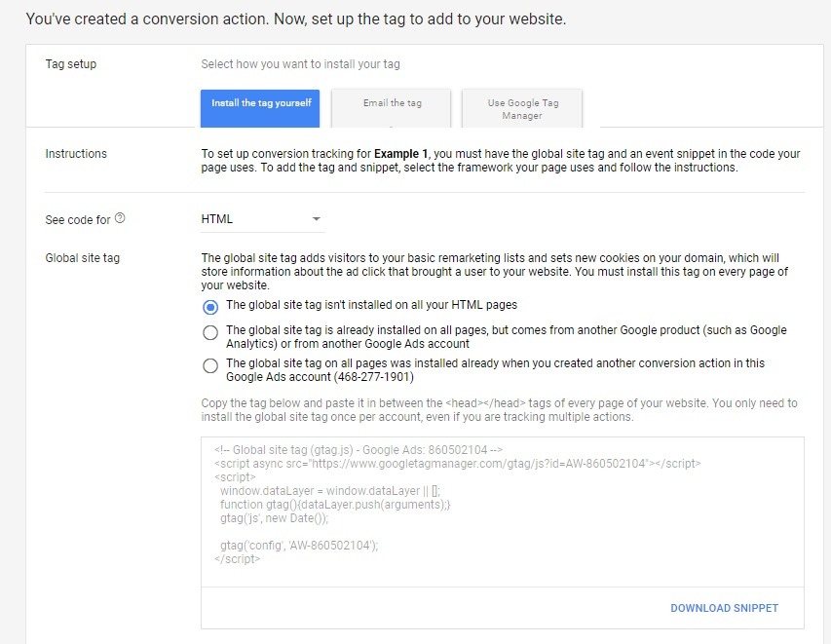The width and height of the screenshot is (831, 644).
Task: Click the 'Select how you want to install your tag' text
Action: tap(300, 64)
